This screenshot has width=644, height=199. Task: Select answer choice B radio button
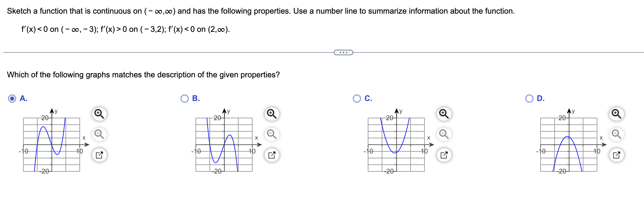coord(185,98)
